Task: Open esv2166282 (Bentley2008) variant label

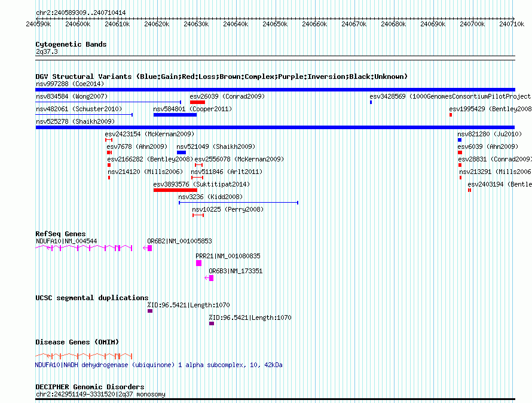Action: pyautogui.click(x=150, y=159)
